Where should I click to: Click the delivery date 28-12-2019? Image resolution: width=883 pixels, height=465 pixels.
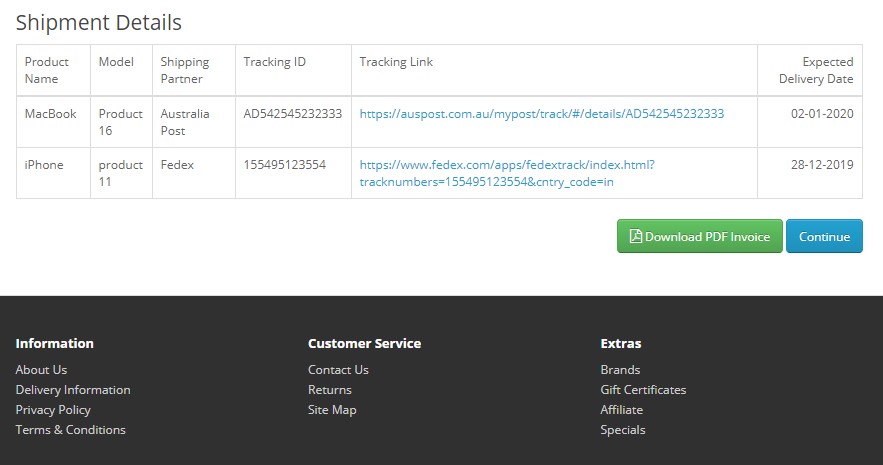tap(822, 165)
